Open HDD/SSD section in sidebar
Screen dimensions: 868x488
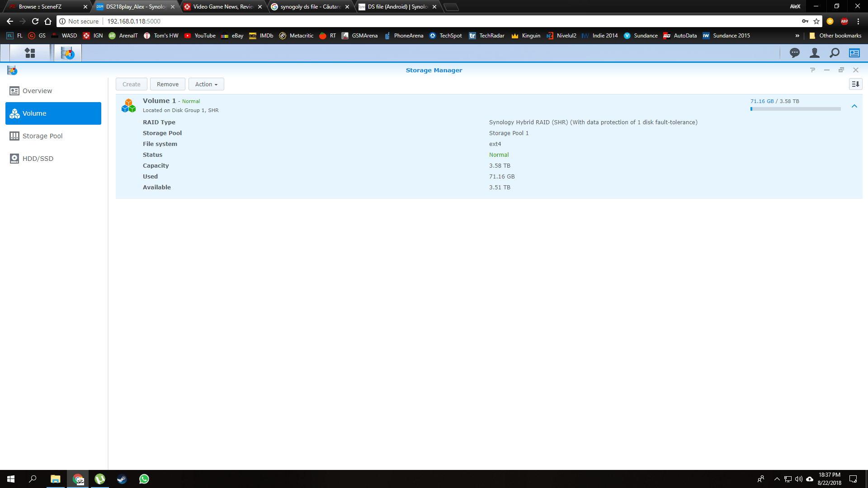38,159
